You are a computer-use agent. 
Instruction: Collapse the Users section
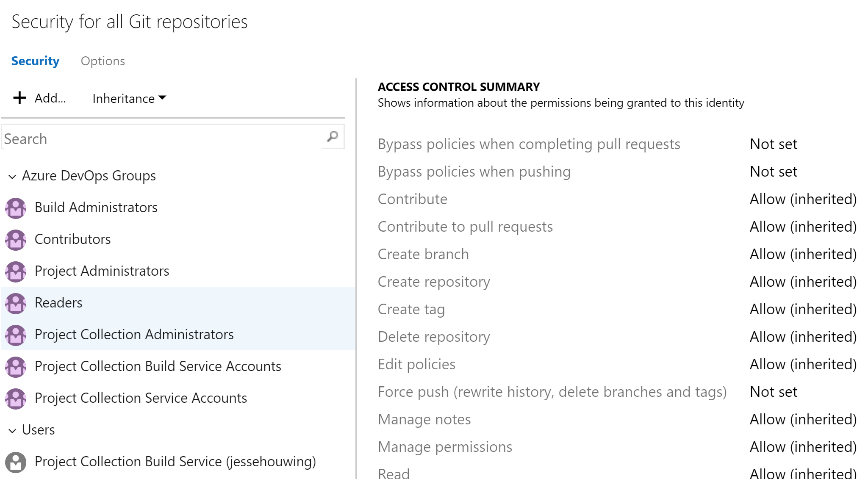click(12, 430)
